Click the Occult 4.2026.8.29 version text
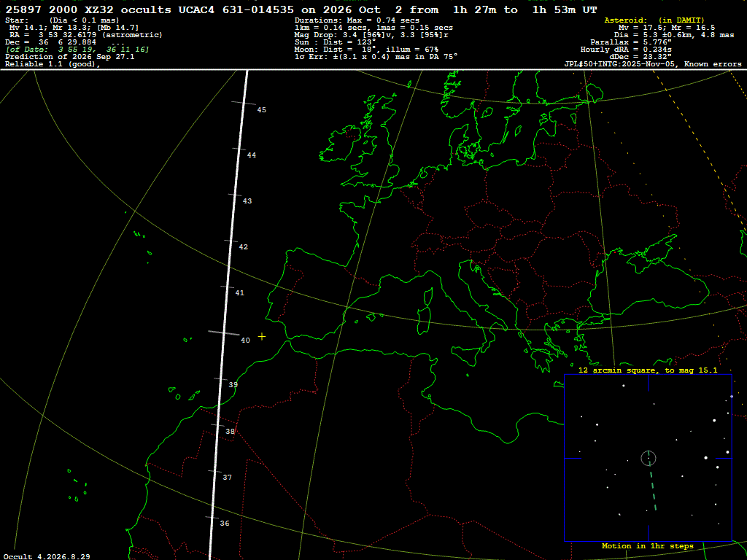747x560 pixels. [x=47, y=556]
